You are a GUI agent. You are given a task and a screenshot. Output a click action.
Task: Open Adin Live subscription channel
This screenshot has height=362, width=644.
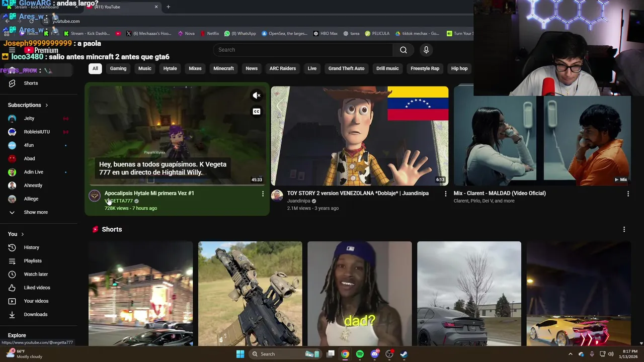(34, 172)
